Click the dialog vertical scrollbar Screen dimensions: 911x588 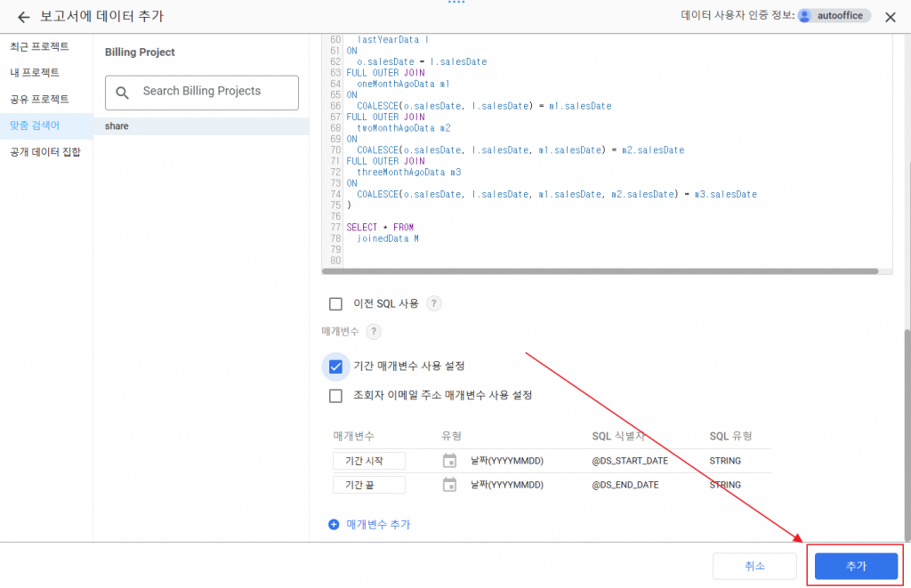907,435
